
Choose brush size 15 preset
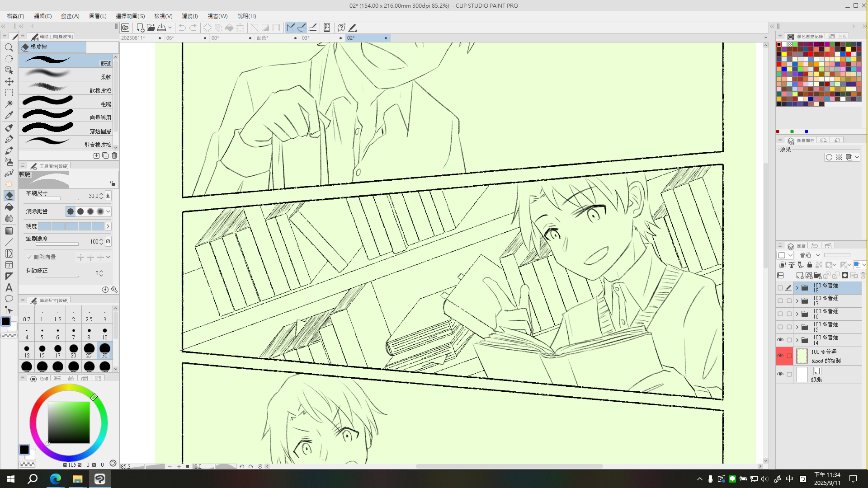pos(42,351)
